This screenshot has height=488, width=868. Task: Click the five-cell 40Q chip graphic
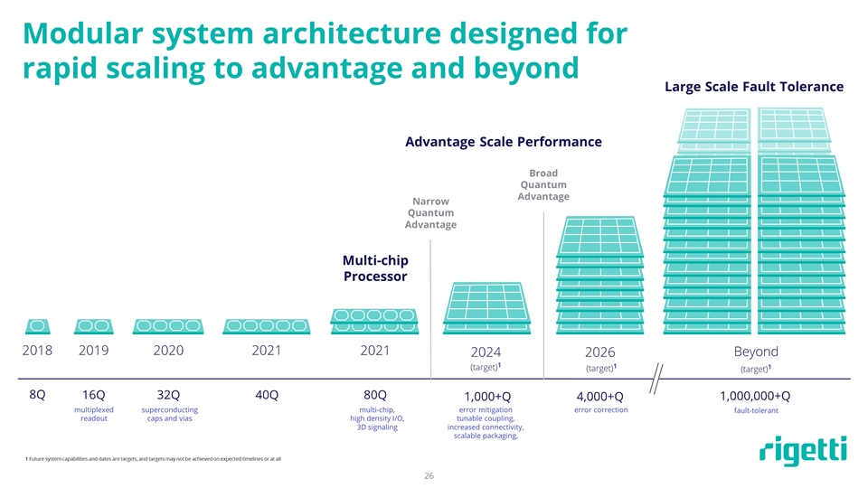pos(266,326)
